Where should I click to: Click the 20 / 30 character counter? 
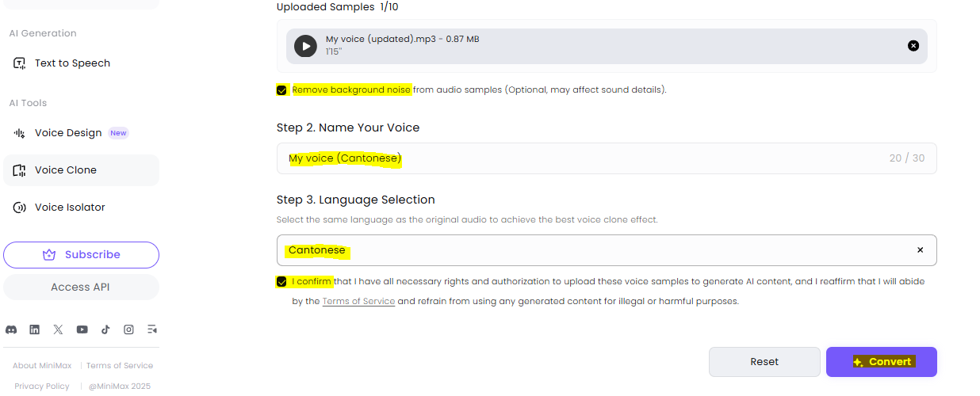[x=907, y=158]
